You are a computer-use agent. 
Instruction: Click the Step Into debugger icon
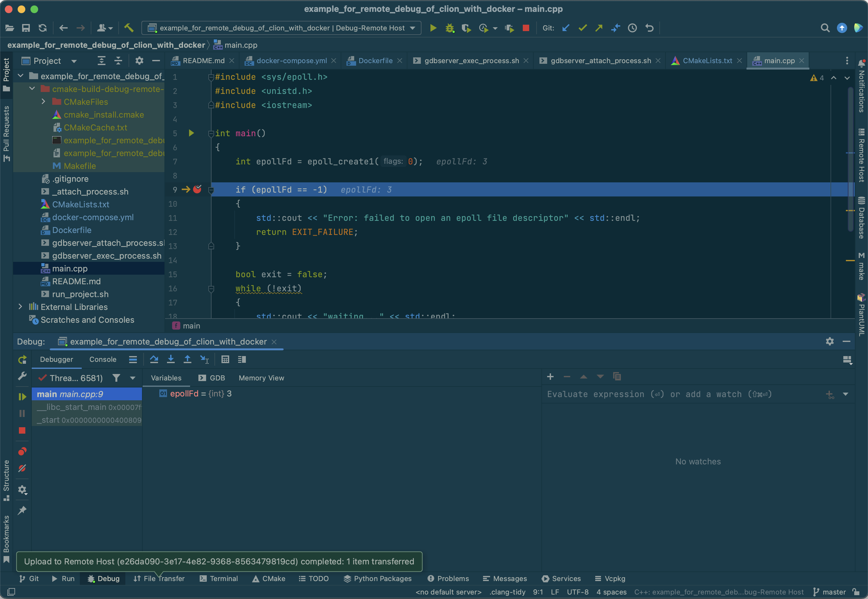(x=171, y=359)
